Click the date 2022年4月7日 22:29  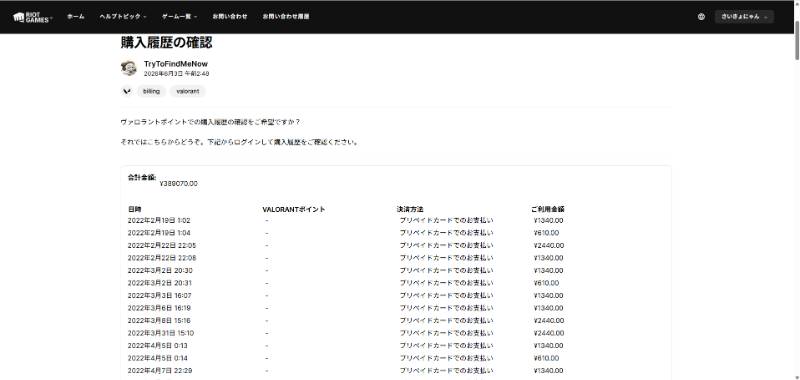(160, 370)
